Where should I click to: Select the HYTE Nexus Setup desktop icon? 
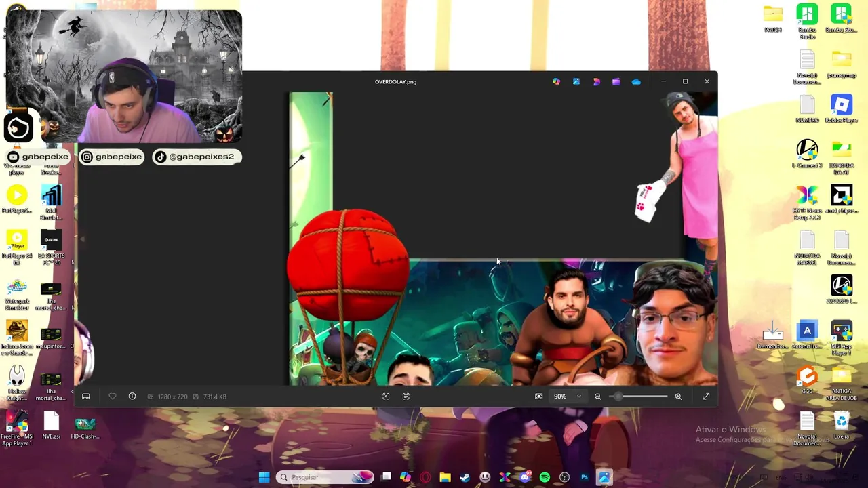tap(807, 202)
